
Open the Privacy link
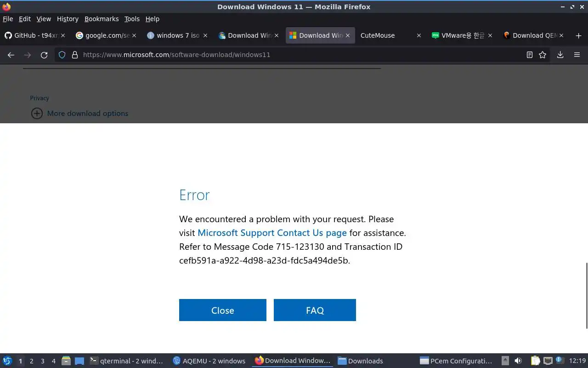coord(40,98)
